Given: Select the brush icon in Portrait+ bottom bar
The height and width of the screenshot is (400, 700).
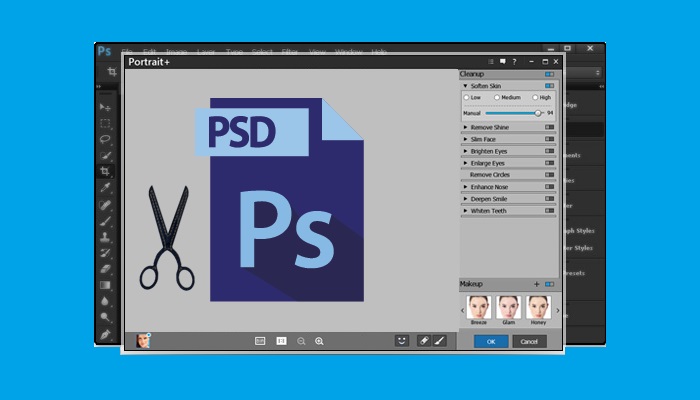Looking at the screenshot, I should tap(439, 341).
